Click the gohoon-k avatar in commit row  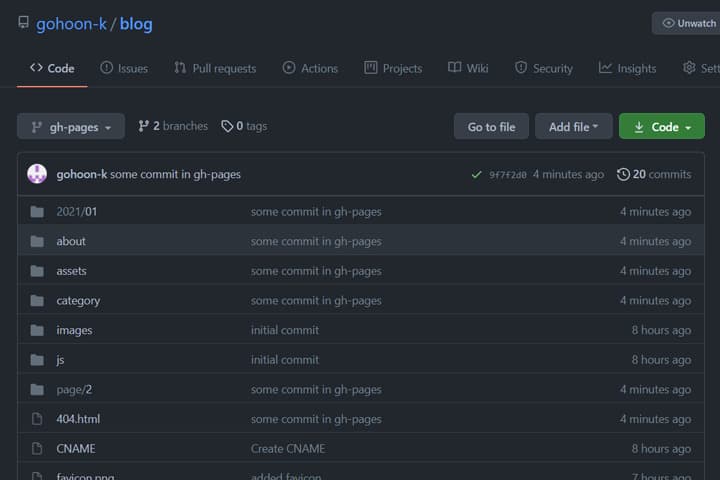37,174
